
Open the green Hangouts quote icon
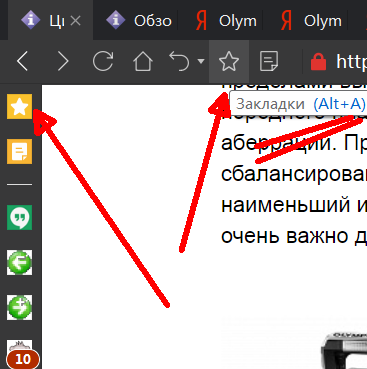coord(20,217)
